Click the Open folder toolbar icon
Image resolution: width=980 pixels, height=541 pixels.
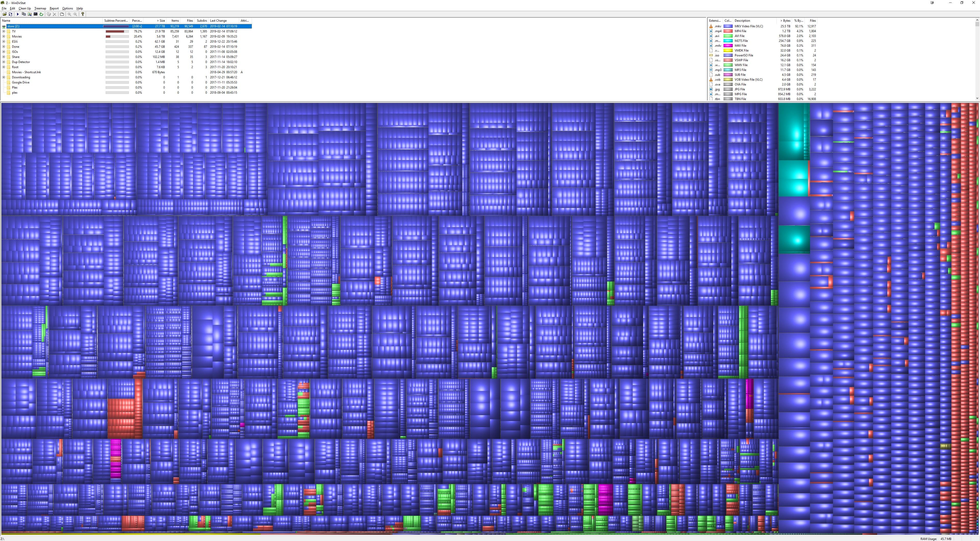[x=5, y=14]
